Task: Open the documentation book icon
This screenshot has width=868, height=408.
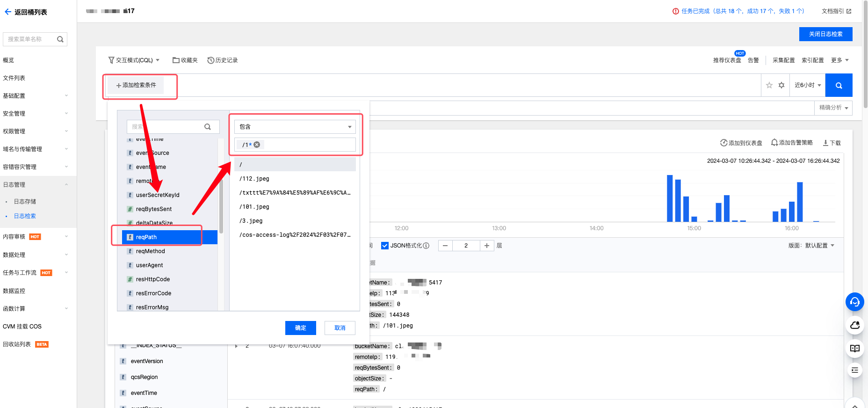Action: click(855, 348)
